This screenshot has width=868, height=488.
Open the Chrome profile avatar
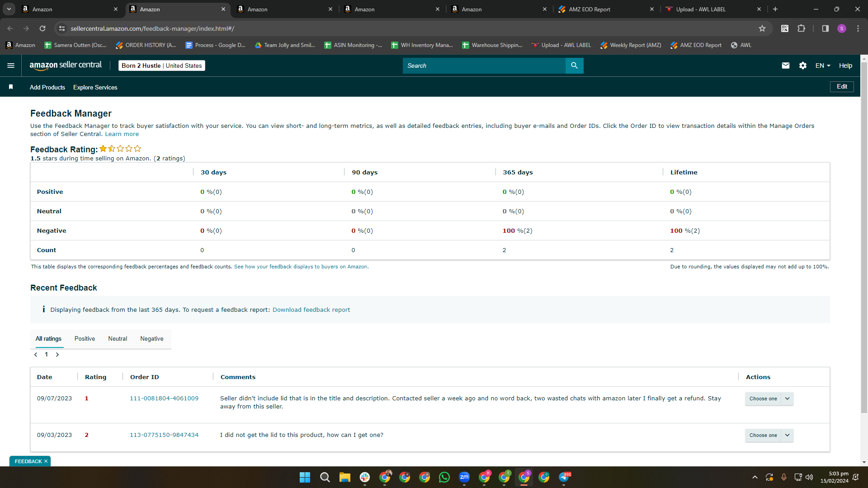(842, 28)
